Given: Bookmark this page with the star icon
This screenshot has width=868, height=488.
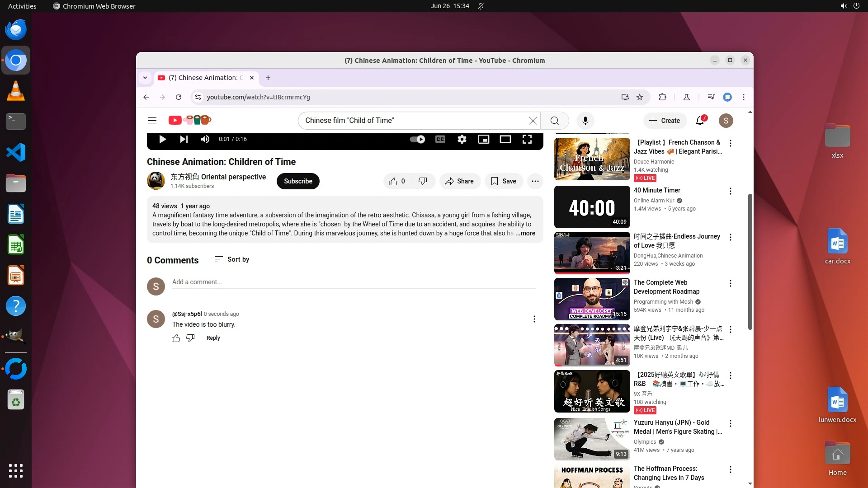Looking at the screenshot, I should point(640,97).
